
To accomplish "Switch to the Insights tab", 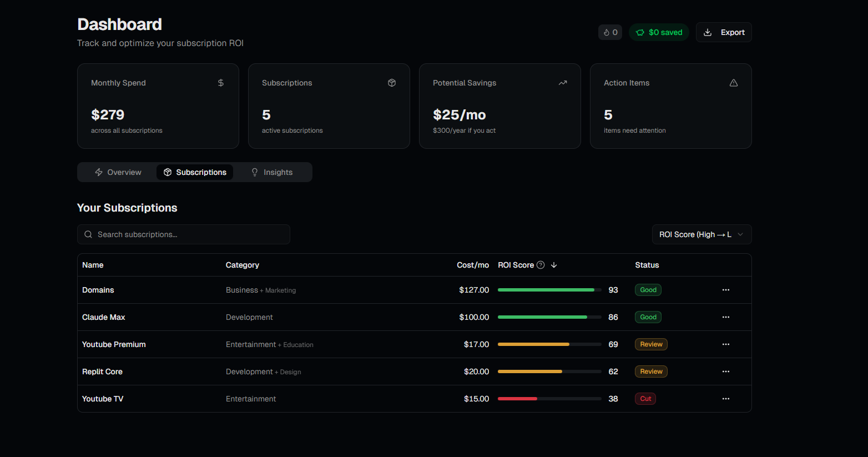I will (x=271, y=172).
